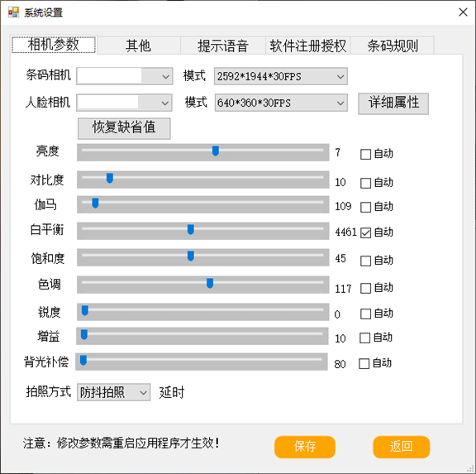The image size is (476, 474).
Task: Click the 对比度 slider thumb
Action: [110, 178]
